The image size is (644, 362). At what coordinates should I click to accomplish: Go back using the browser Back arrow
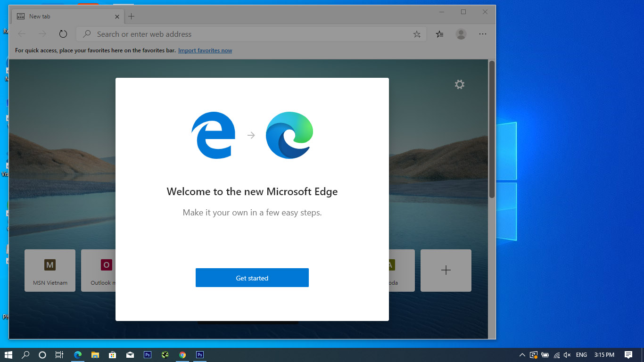22,34
